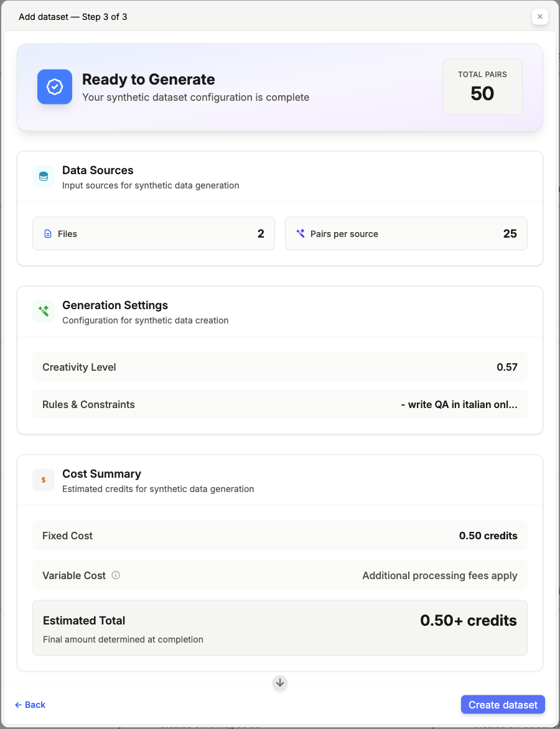
Task: Click the Add dataset Step 3 title
Action: tap(73, 17)
